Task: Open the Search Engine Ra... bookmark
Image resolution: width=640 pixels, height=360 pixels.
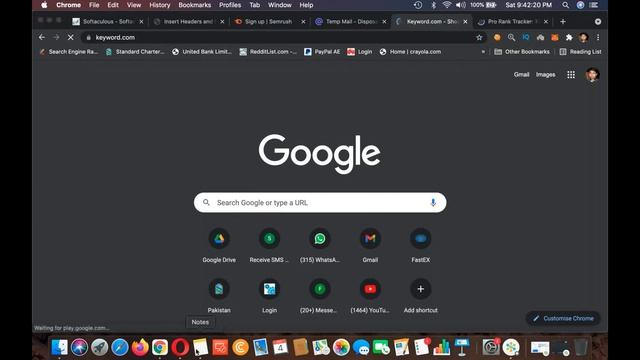Action: tap(69, 52)
